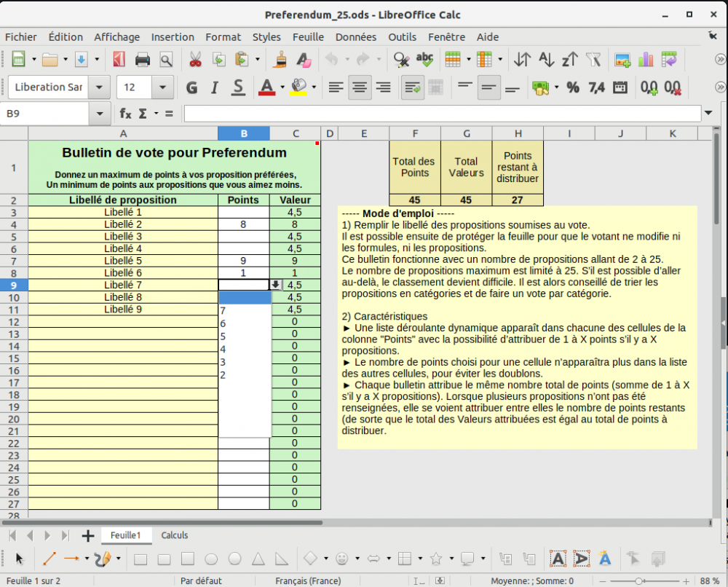The image size is (728, 587).
Task: Click the pivot table icon
Action: click(x=669, y=60)
